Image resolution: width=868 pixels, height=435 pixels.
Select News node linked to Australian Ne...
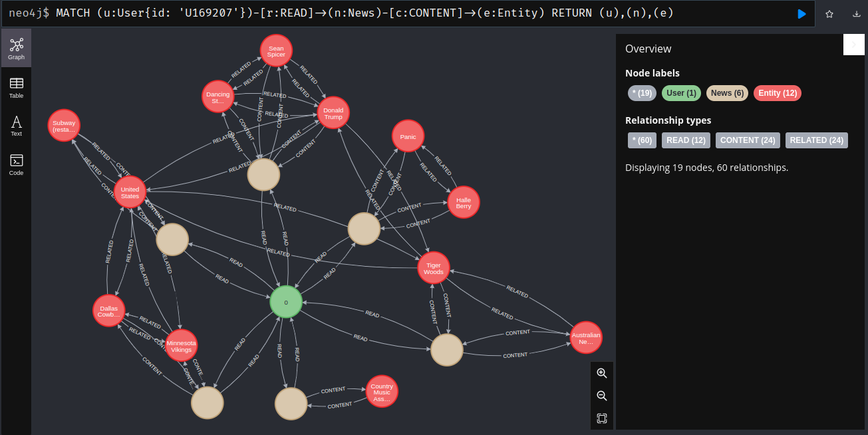click(x=446, y=349)
